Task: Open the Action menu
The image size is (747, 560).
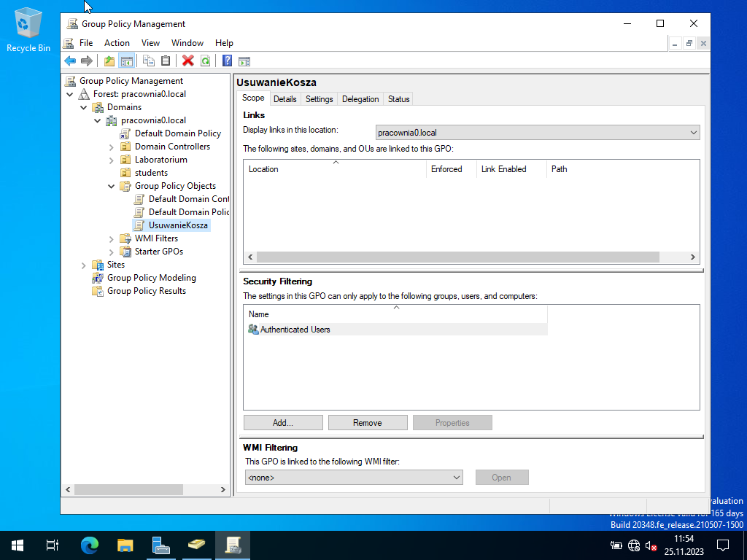Action: 117,43
